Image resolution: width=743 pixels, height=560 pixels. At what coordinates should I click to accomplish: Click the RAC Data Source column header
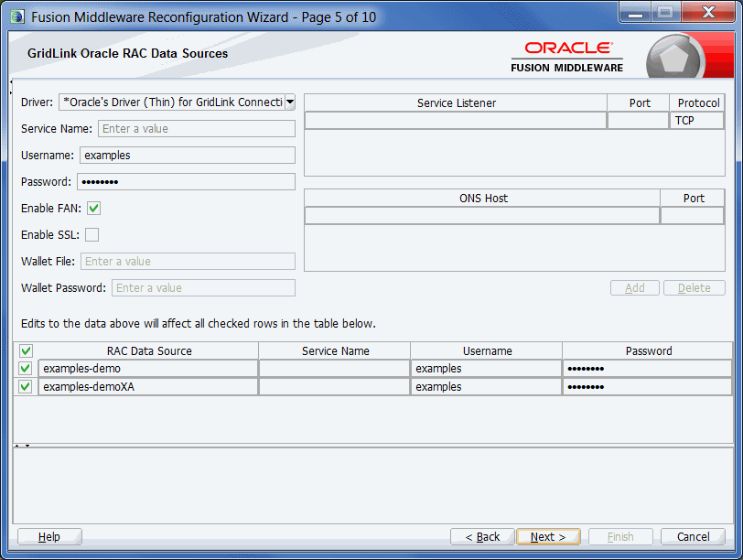point(149,351)
